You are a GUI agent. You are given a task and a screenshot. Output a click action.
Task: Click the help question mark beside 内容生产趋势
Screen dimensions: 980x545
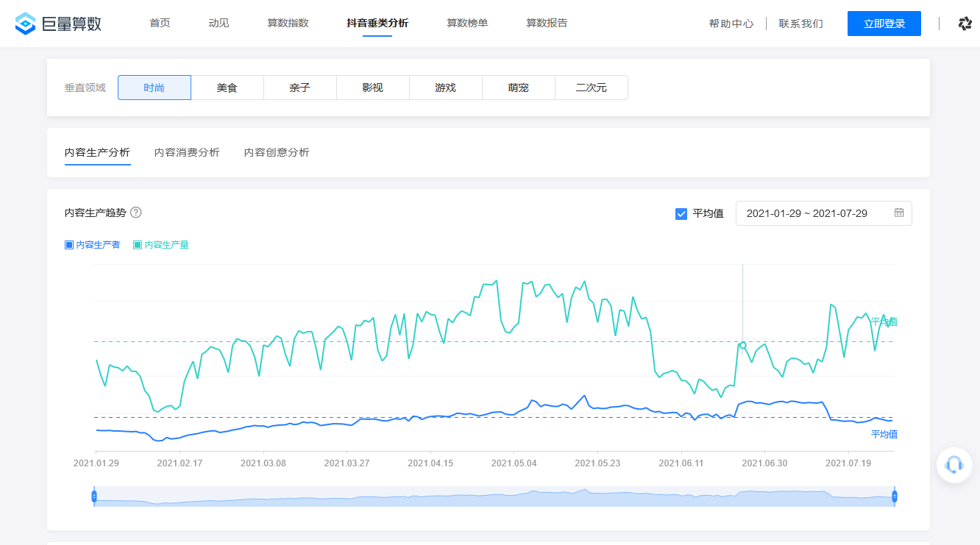(135, 213)
